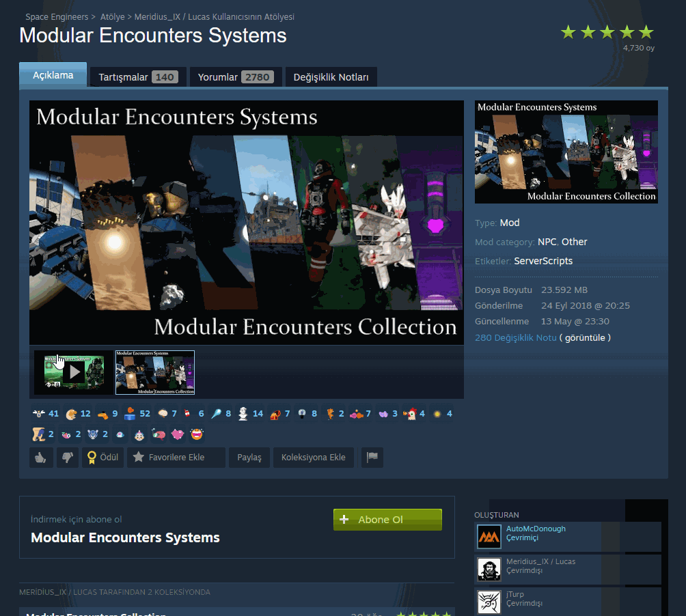Viewport: 686px width, 616px height.
Task: Click the five-star rating display
Action: [x=607, y=32]
